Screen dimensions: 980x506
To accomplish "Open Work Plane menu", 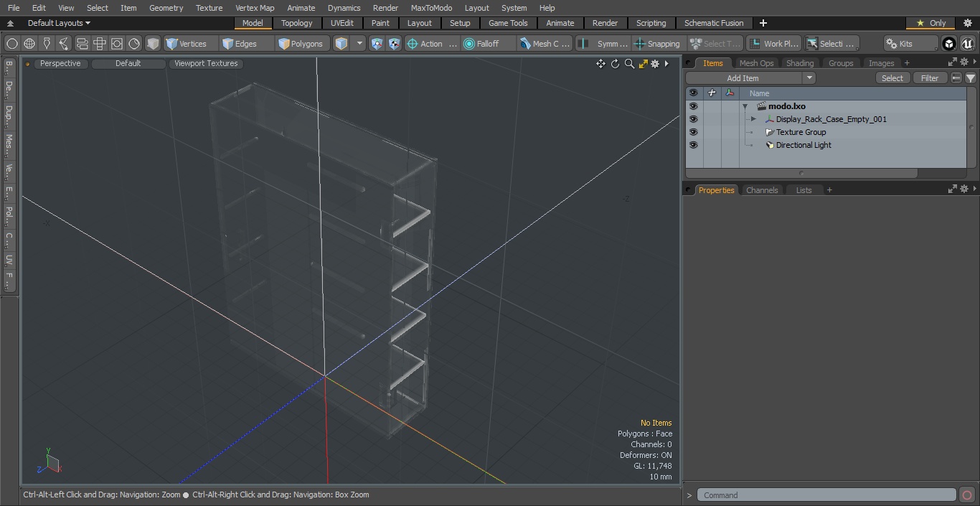I will tap(773, 44).
